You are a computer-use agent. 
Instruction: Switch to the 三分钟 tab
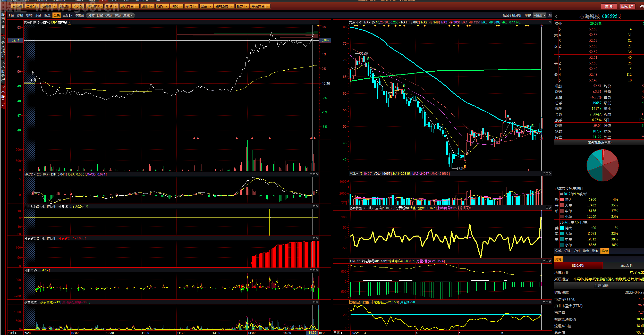67,15
